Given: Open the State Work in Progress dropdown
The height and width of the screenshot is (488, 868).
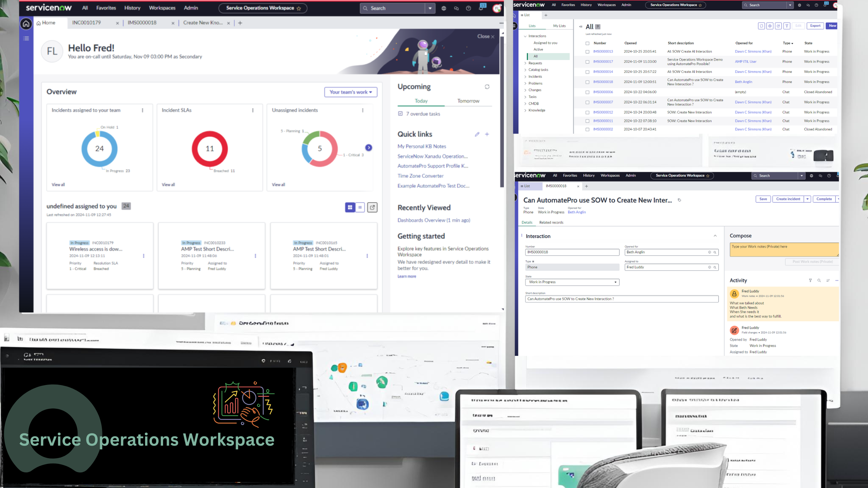Looking at the screenshot, I should point(572,282).
